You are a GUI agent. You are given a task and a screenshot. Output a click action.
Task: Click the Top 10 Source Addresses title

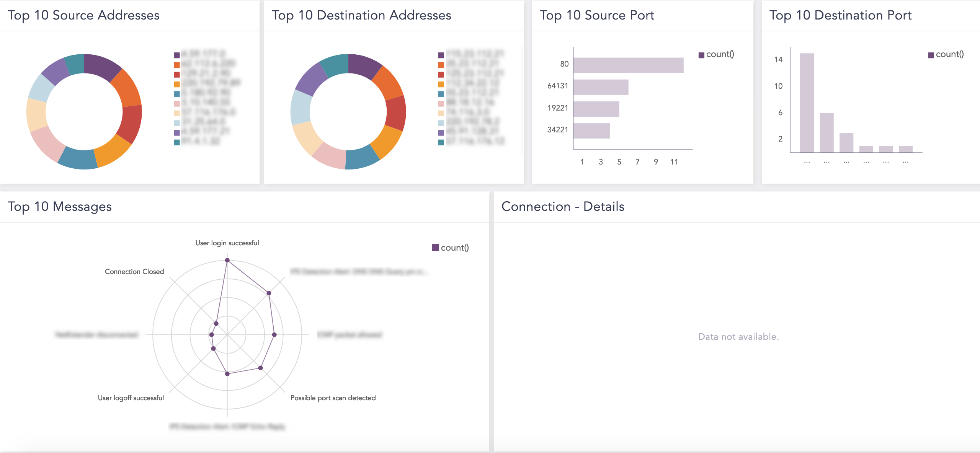point(83,15)
